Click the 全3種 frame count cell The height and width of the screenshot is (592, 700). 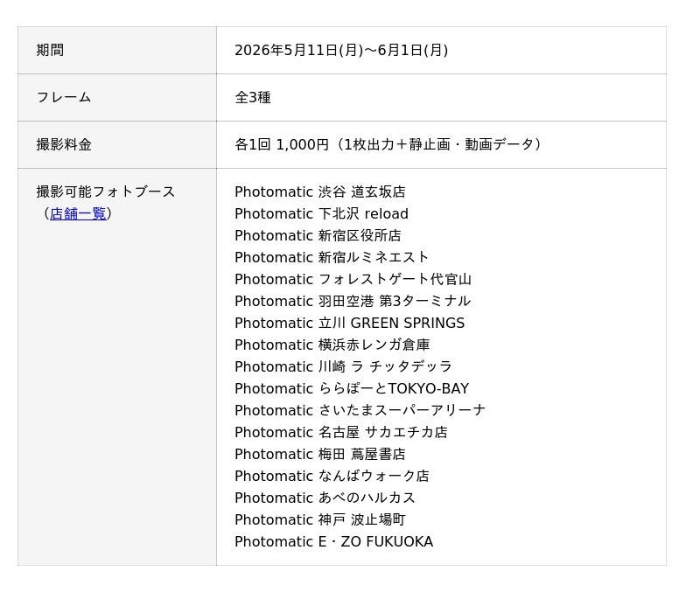pos(441,97)
